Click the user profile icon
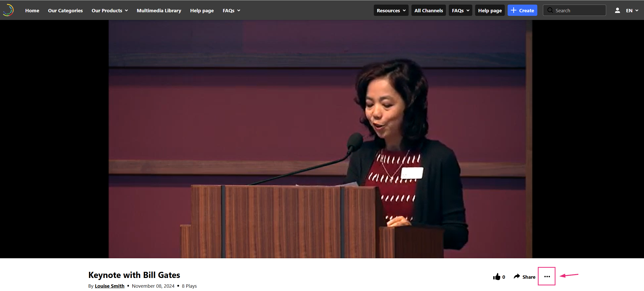Image resolution: width=644 pixels, height=291 pixels. pyautogui.click(x=617, y=10)
